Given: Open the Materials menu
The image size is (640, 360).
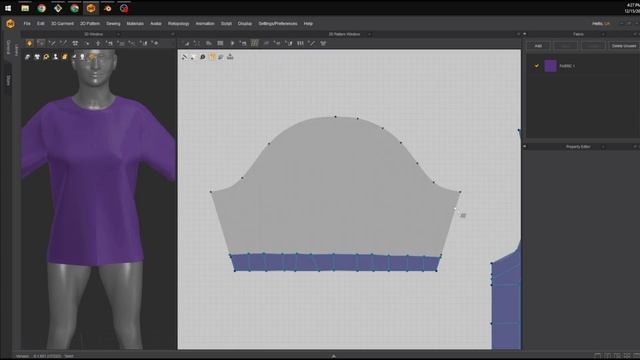Looking at the screenshot, I should pyautogui.click(x=135, y=24).
